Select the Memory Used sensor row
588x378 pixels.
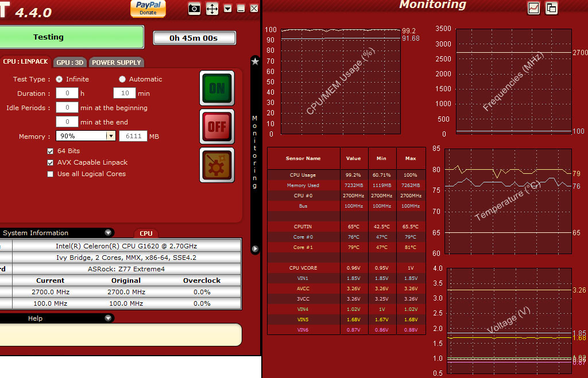coord(346,185)
